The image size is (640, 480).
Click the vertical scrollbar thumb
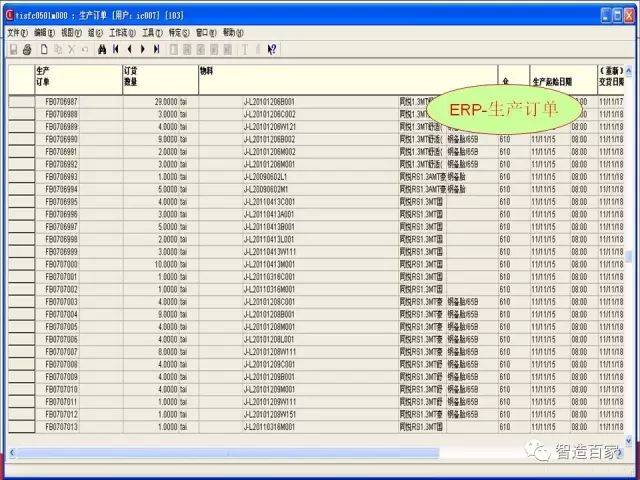(x=629, y=256)
